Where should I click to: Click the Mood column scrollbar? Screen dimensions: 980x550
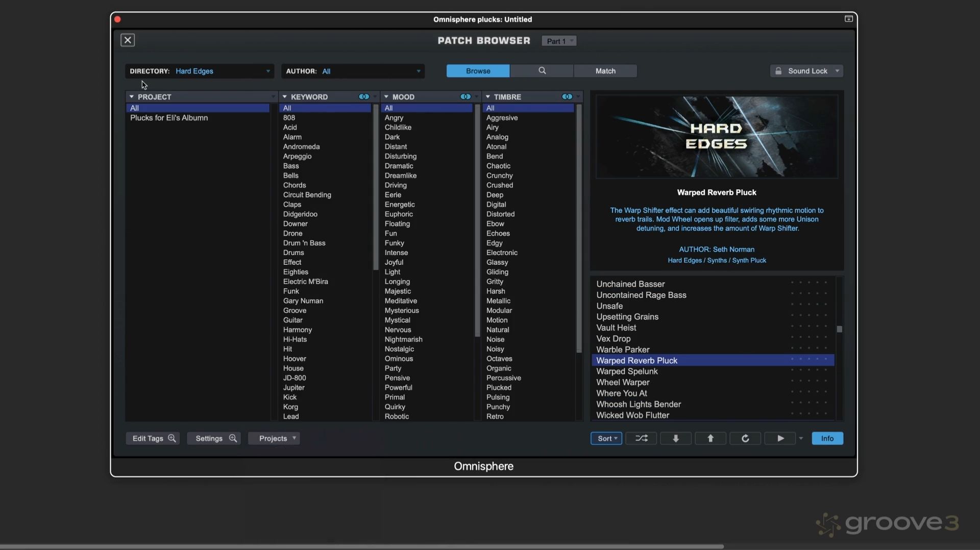[x=477, y=220]
